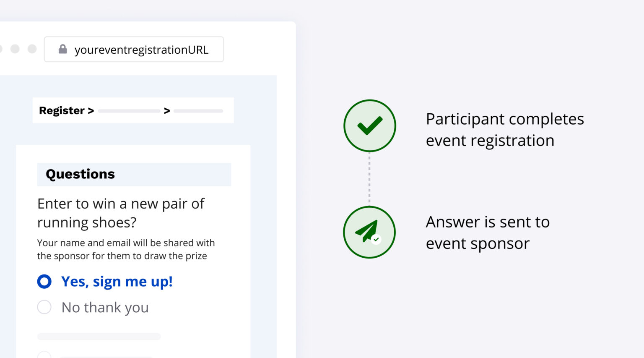Click the "No thank you" label text
Viewport: 644px width, 358px height.
(105, 308)
